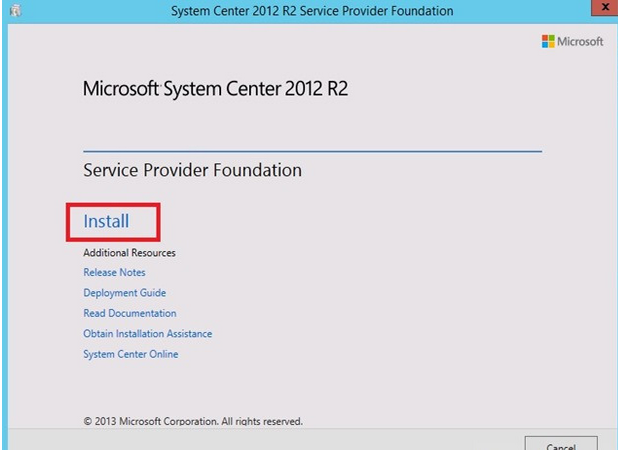Click the 2013 Microsoft Corporation copyright text
618x450 pixels.
[x=193, y=421]
